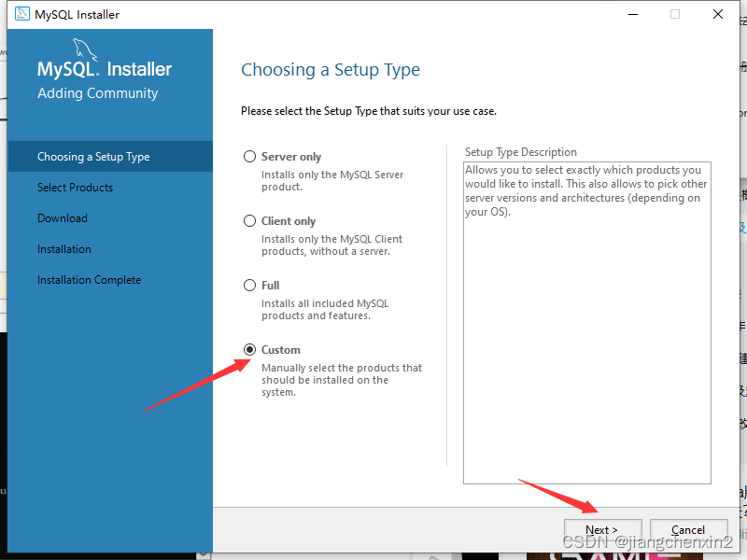747x560 pixels.
Task: Click the 'Installs only the MySQL Server product.' text
Action: (332, 181)
